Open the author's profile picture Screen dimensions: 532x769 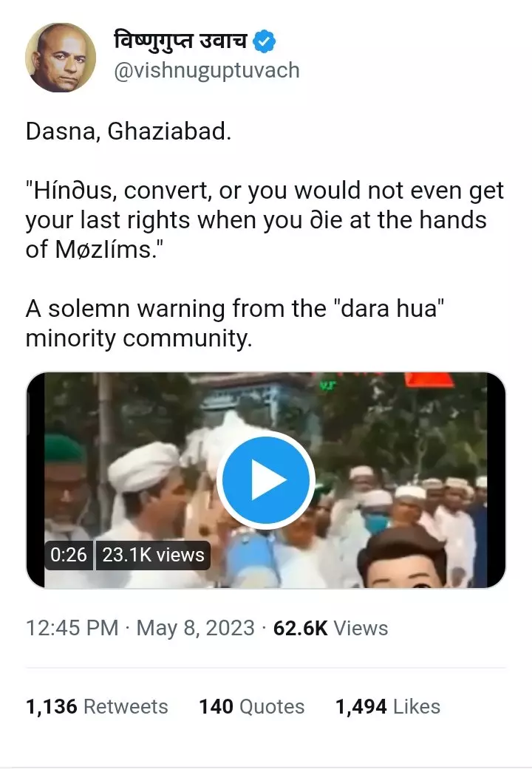61,58
